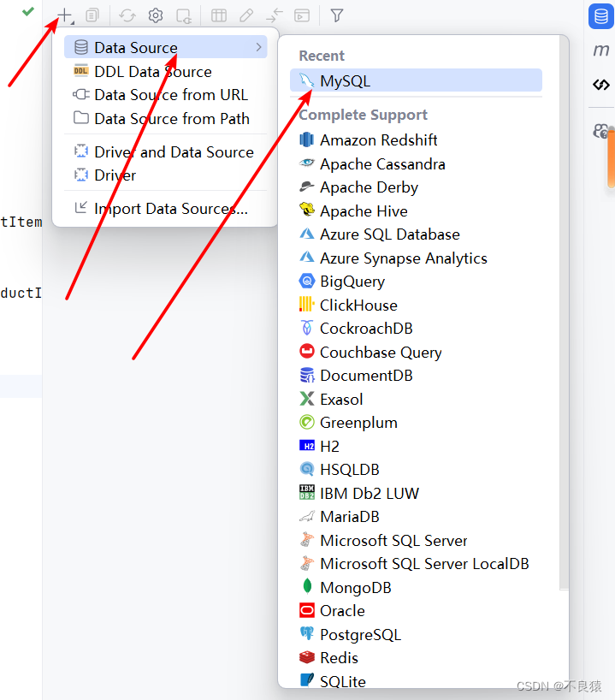Select Microsoft SQL Server LocalDB

point(416,563)
